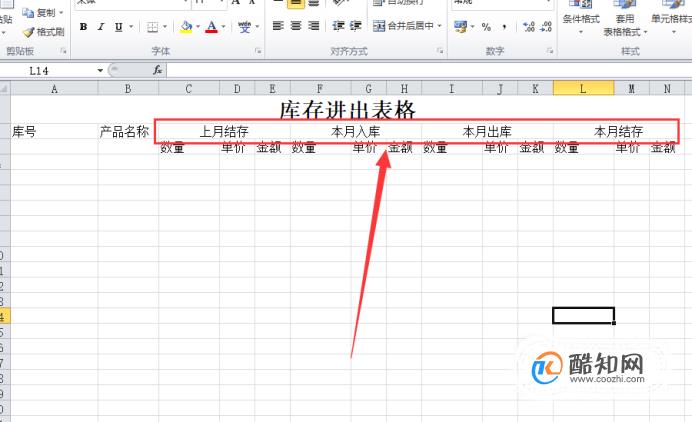Click the 复制 copy button
The height and width of the screenshot is (422, 692).
pyautogui.click(x=42, y=13)
